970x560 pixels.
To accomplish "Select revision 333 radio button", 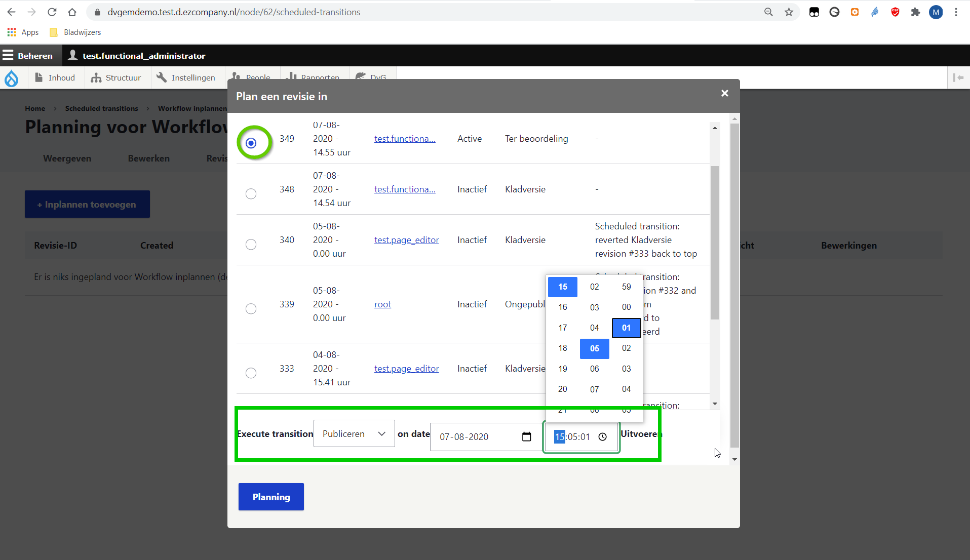I will [251, 373].
